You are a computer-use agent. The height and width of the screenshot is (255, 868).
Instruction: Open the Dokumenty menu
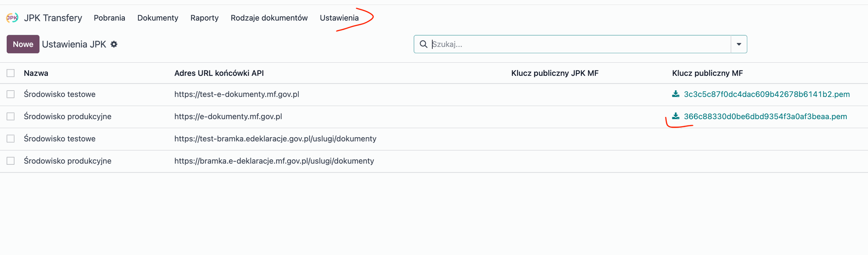pos(158,18)
